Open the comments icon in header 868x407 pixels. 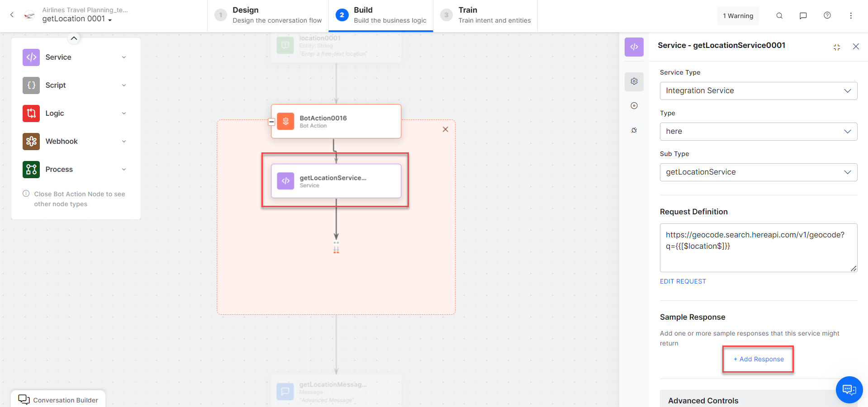803,16
